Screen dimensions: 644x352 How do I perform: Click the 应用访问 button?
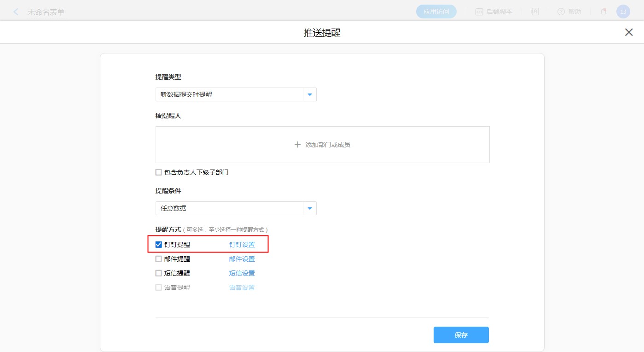(x=436, y=12)
